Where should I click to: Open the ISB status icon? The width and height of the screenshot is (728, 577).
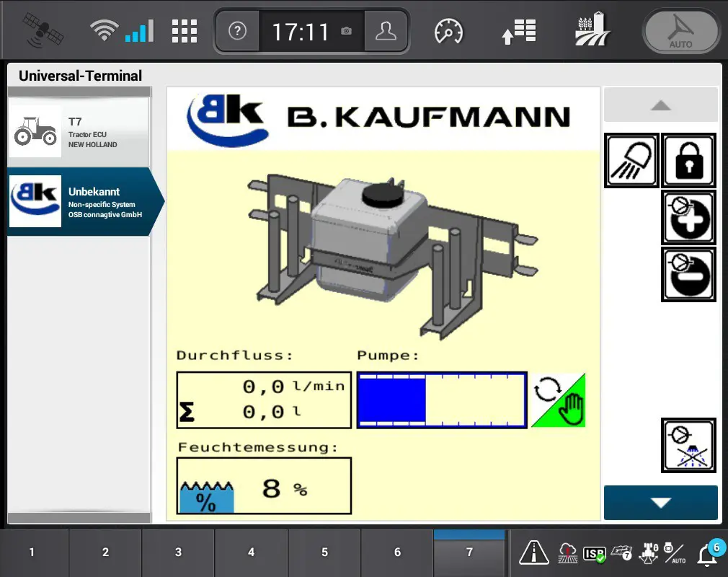point(595,553)
